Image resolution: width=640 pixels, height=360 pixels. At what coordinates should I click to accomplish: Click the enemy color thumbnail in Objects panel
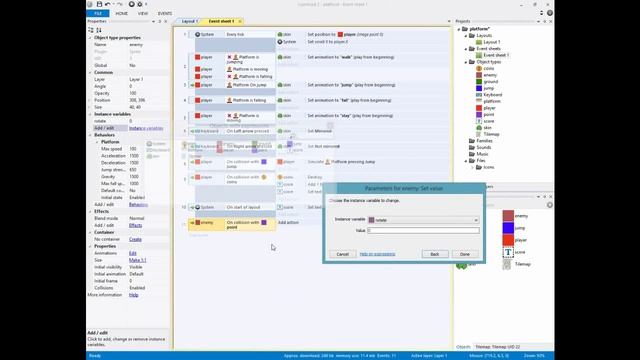[508, 216]
